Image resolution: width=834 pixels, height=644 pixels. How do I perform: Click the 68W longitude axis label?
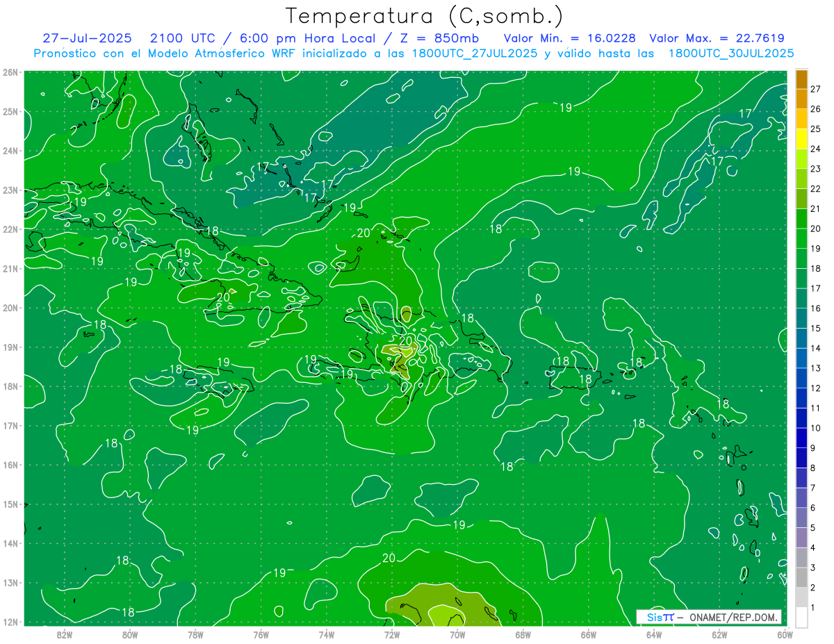pos(523,634)
